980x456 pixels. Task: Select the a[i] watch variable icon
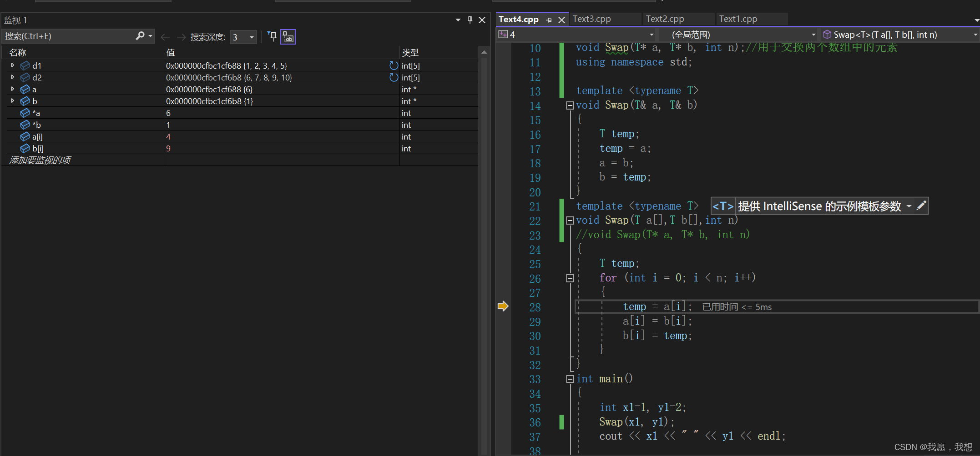(25, 136)
